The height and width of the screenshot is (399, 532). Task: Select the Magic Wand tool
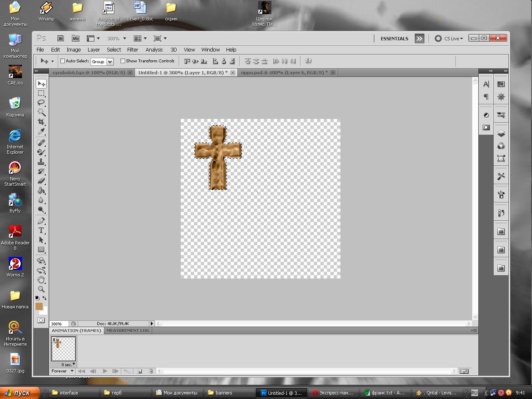(41, 112)
